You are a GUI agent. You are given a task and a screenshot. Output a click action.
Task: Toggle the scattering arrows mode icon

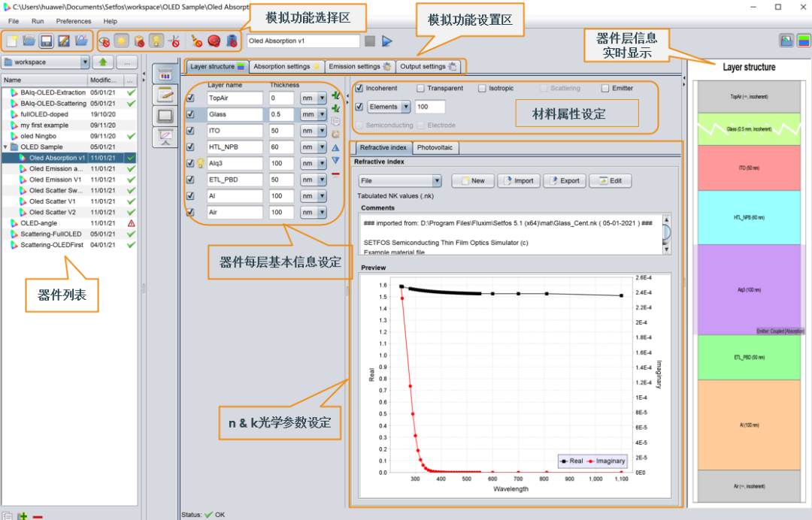(174, 41)
